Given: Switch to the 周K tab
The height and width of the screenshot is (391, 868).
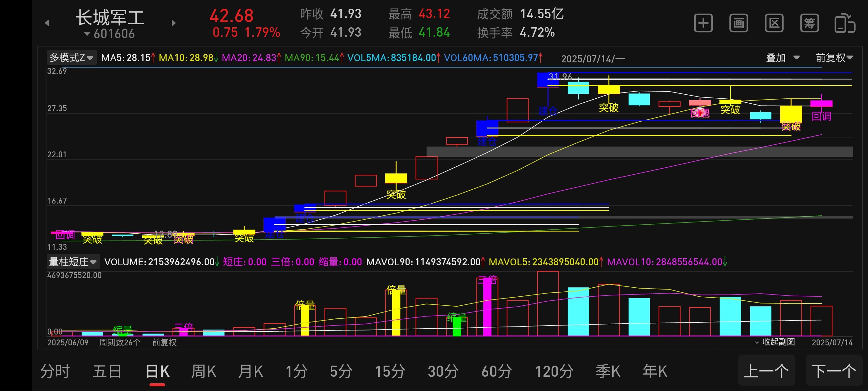Looking at the screenshot, I should click(x=204, y=371).
